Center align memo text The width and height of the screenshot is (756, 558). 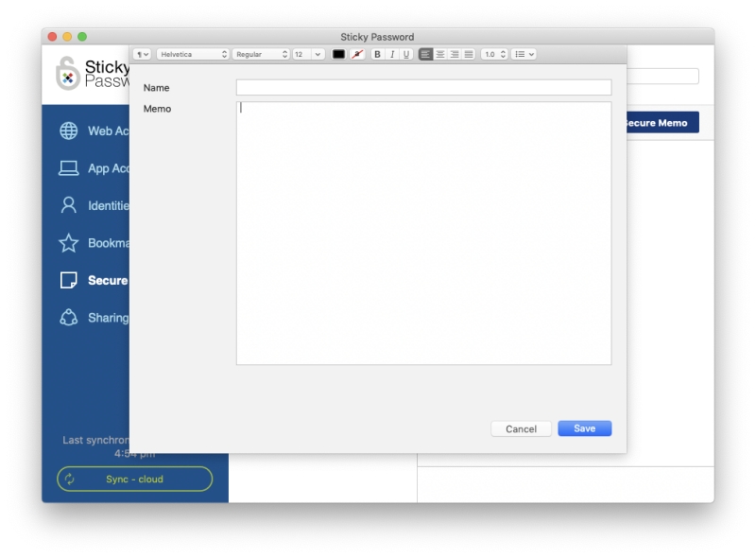click(439, 55)
